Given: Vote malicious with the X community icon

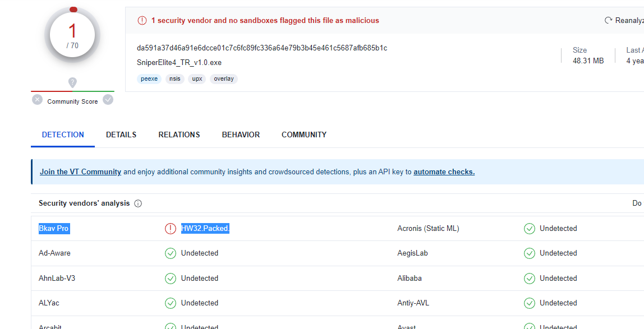Looking at the screenshot, I should coord(37,100).
